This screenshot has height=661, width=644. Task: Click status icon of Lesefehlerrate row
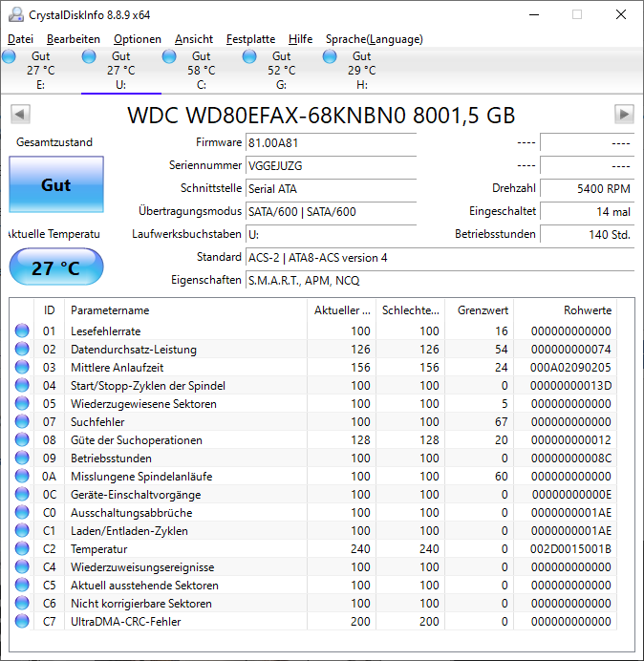click(22, 330)
